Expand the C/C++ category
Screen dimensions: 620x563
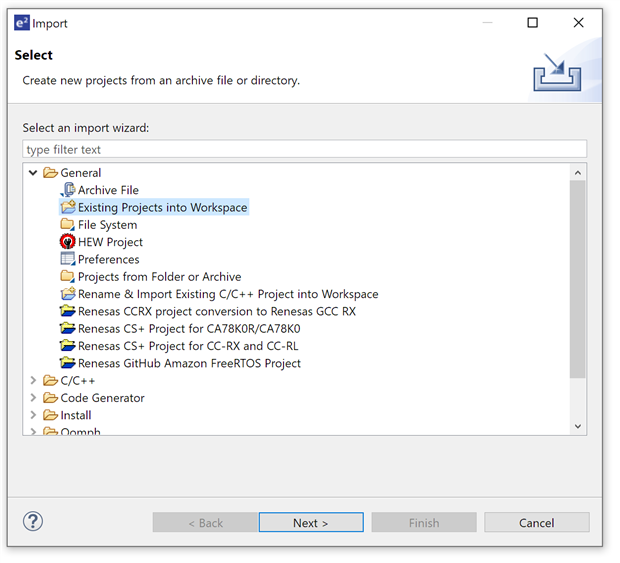(34, 381)
